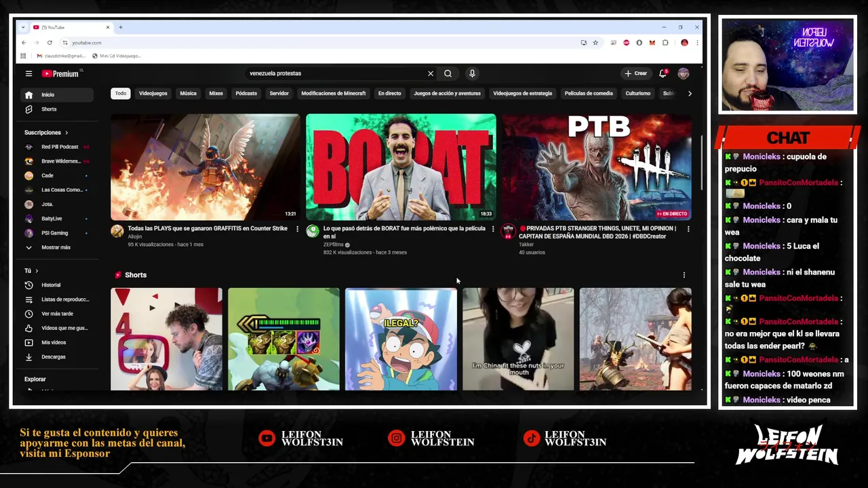Image resolution: width=868 pixels, height=488 pixels.
Task: Open the Tú section chevron
Action: (x=37, y=271)
